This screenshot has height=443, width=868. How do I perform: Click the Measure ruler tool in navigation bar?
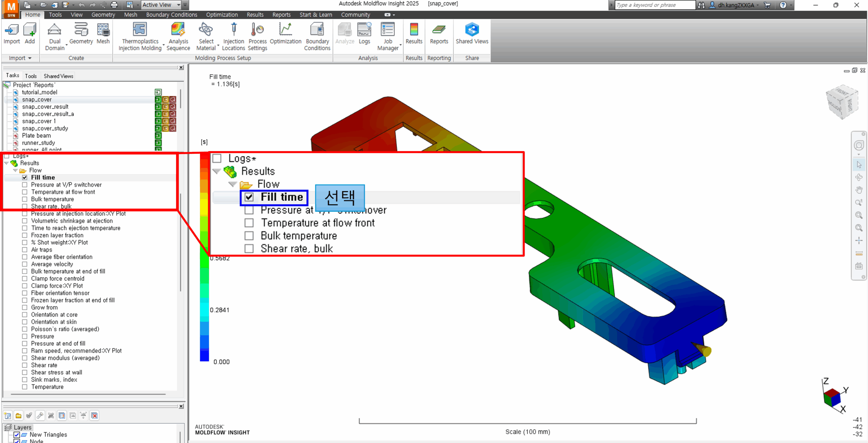click(859, 253)
